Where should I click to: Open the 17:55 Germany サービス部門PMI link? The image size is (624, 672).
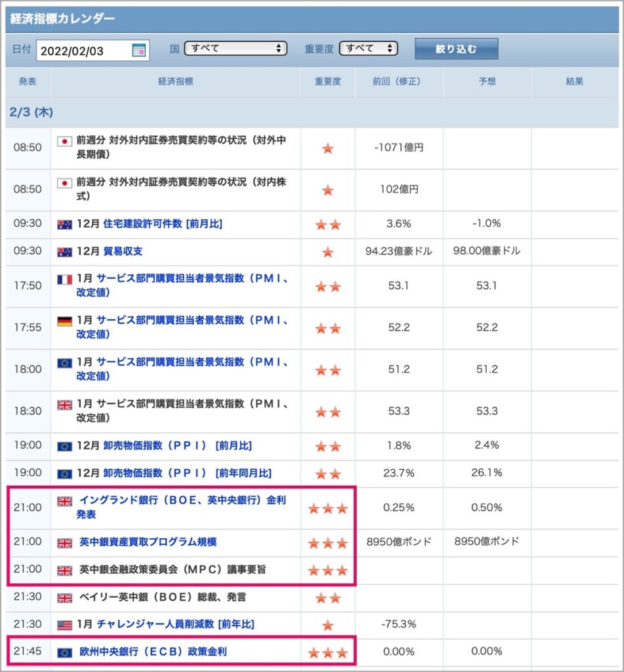[x=182, y=327]
